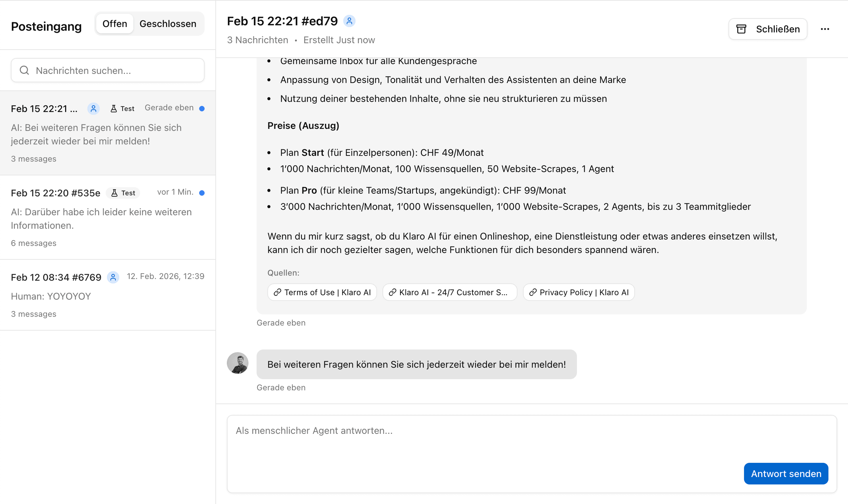
Task: Open the more options ellipsis menu
Action: click(x=826, y=29)
